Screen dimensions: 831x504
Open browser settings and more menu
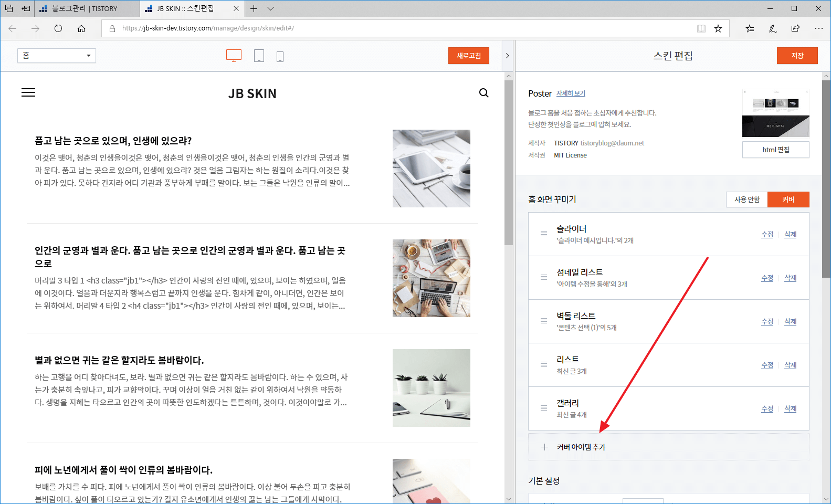[x=819, y=28]
